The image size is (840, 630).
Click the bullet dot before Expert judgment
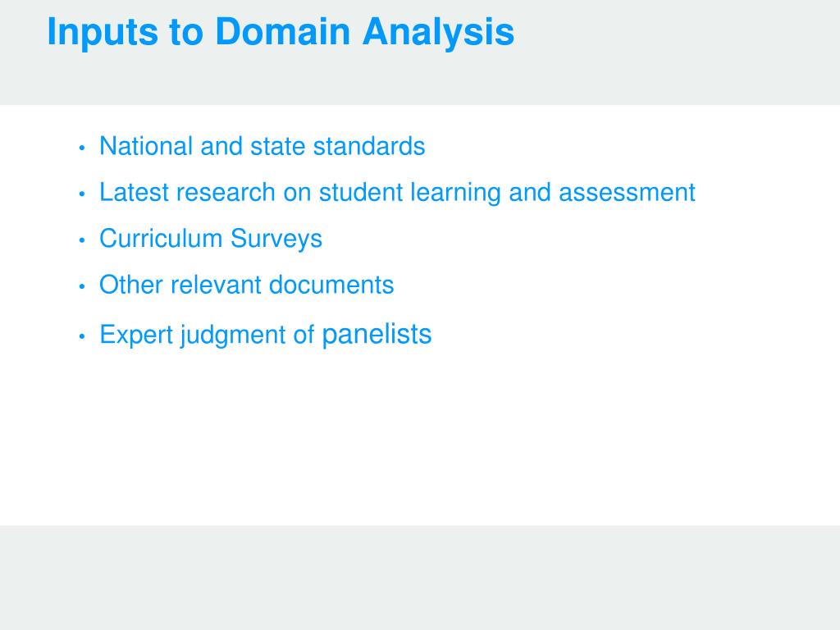[x=82, y=336]
